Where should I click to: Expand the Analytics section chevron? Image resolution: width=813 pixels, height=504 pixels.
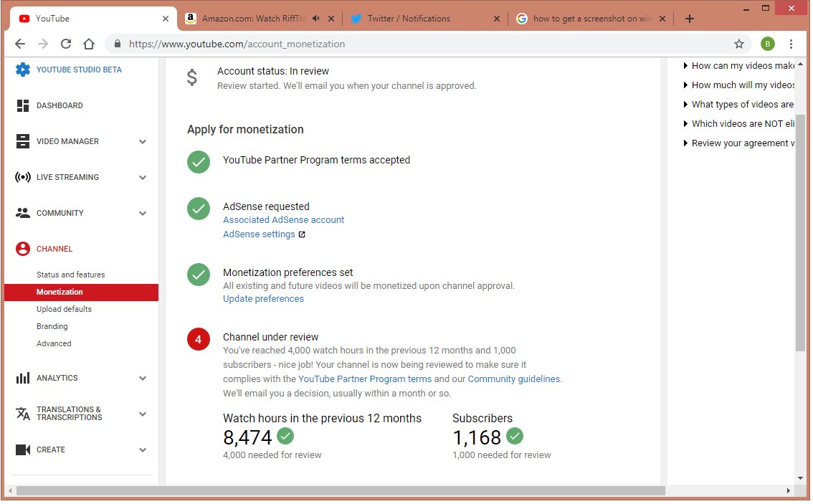(143, 379)
